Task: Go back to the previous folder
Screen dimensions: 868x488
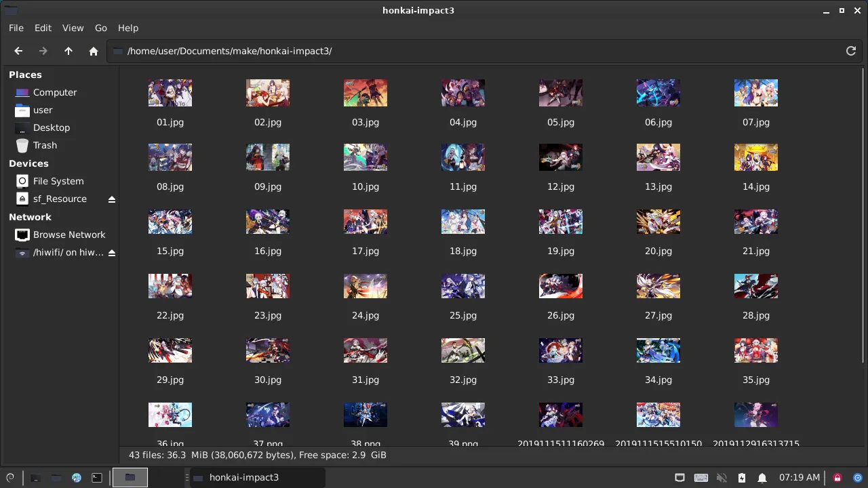Action: [x=18, y=51]
